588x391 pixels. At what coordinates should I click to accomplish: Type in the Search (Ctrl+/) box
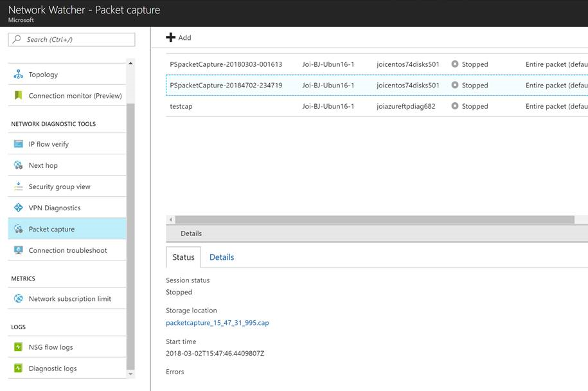71,40
